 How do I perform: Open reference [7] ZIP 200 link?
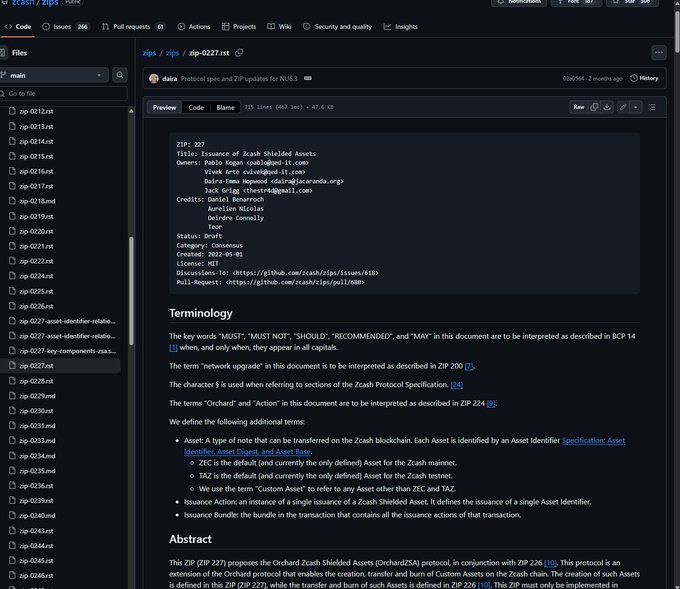click(x=469, y=366)
